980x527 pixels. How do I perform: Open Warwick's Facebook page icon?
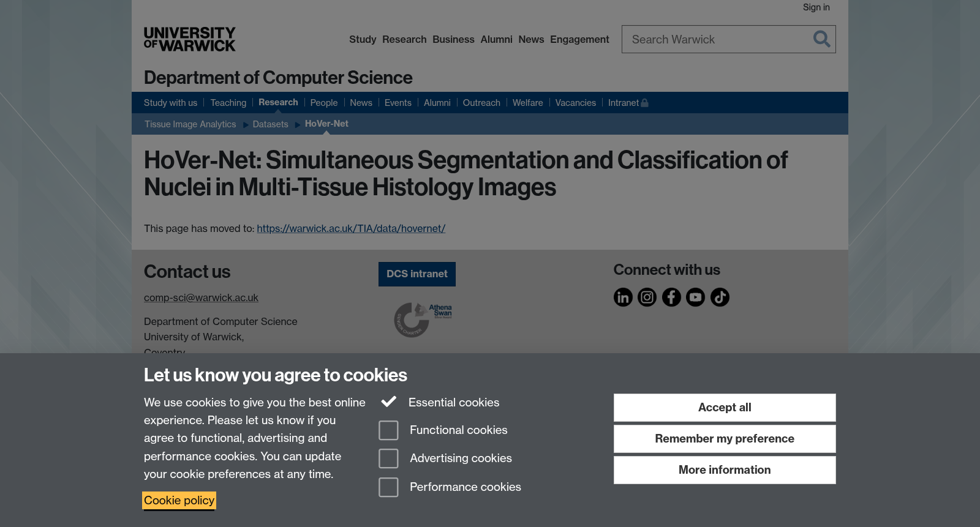click(671, 297)
